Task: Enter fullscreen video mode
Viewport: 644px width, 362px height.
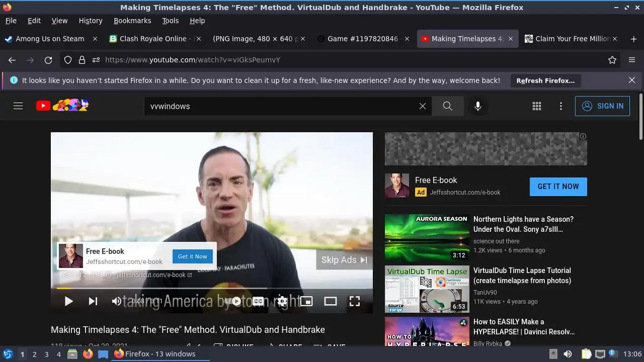Action: click(355, 301)
